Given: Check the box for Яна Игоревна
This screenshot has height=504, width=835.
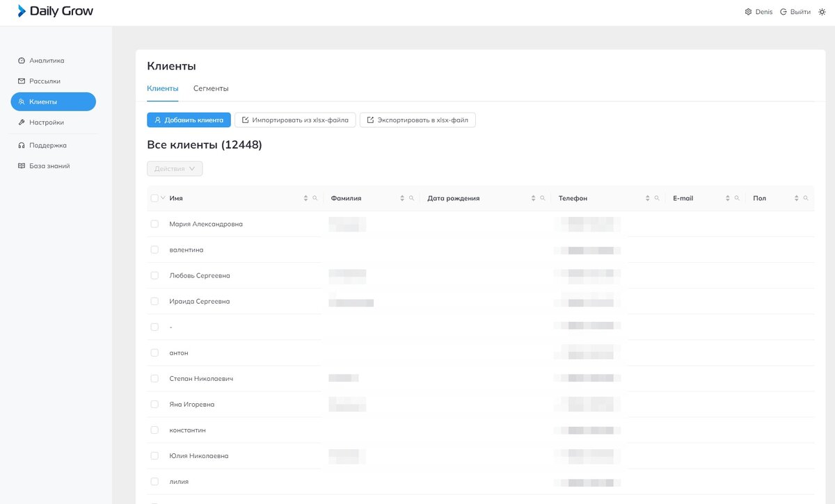Looking at the screenshot, I should 154,404.
